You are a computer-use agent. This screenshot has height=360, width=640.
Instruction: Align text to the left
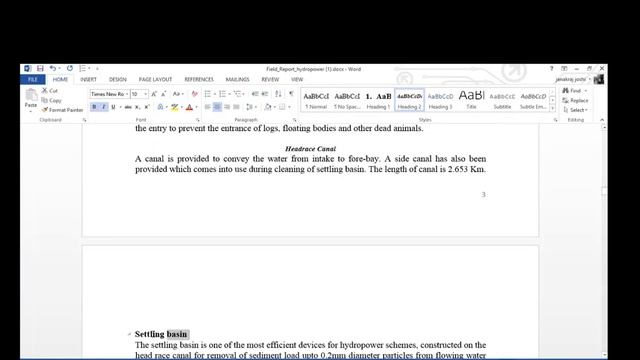[x=208, y=107]
